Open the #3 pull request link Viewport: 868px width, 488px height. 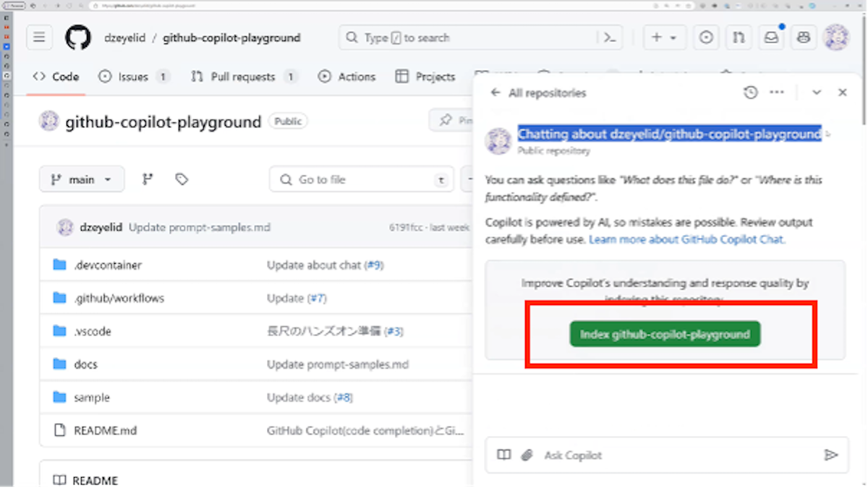[393, 331]
